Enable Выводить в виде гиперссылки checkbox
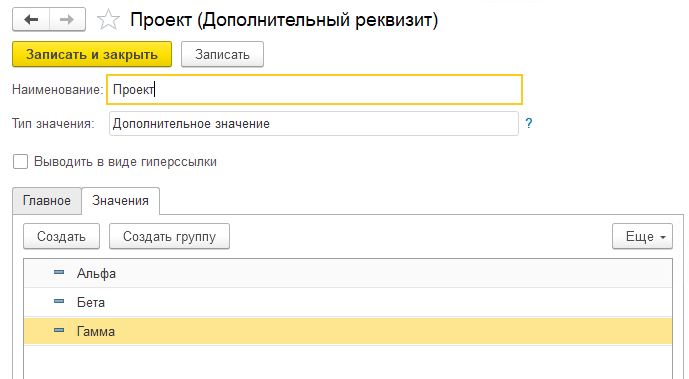 pos(20,162)
